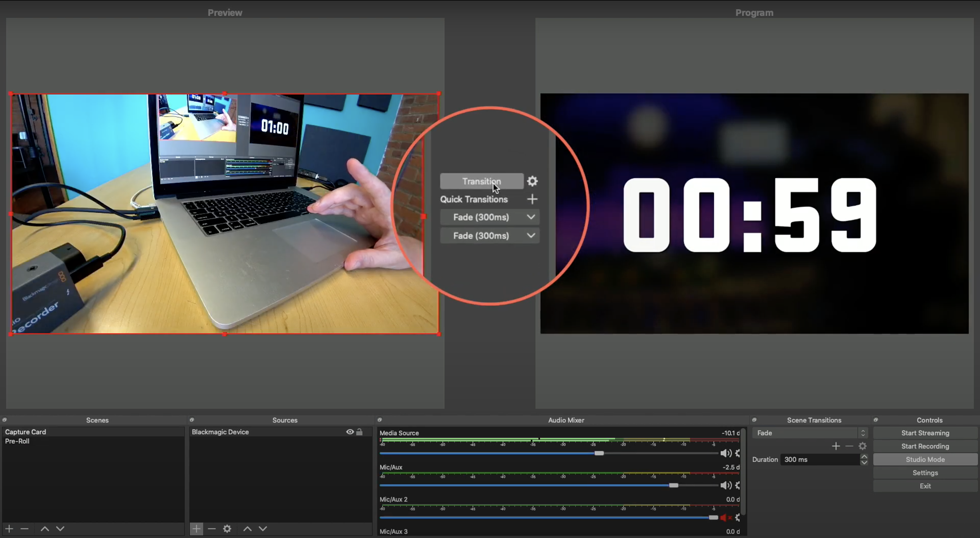Move the Blackmagic Device source down
980x538 pixels.
(263, 528)
